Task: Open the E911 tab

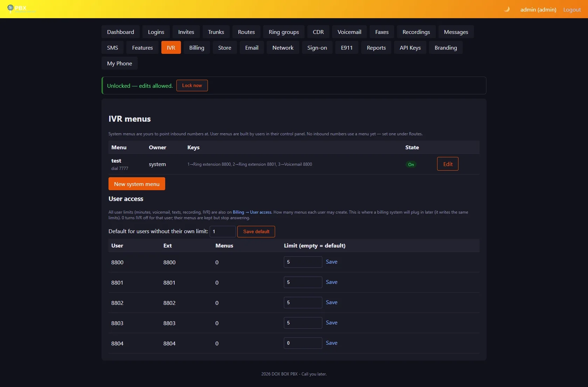Action: (347, 48)
